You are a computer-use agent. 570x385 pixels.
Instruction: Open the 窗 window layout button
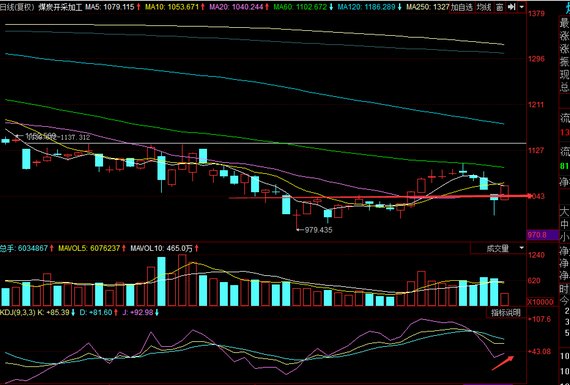[500, 7]
